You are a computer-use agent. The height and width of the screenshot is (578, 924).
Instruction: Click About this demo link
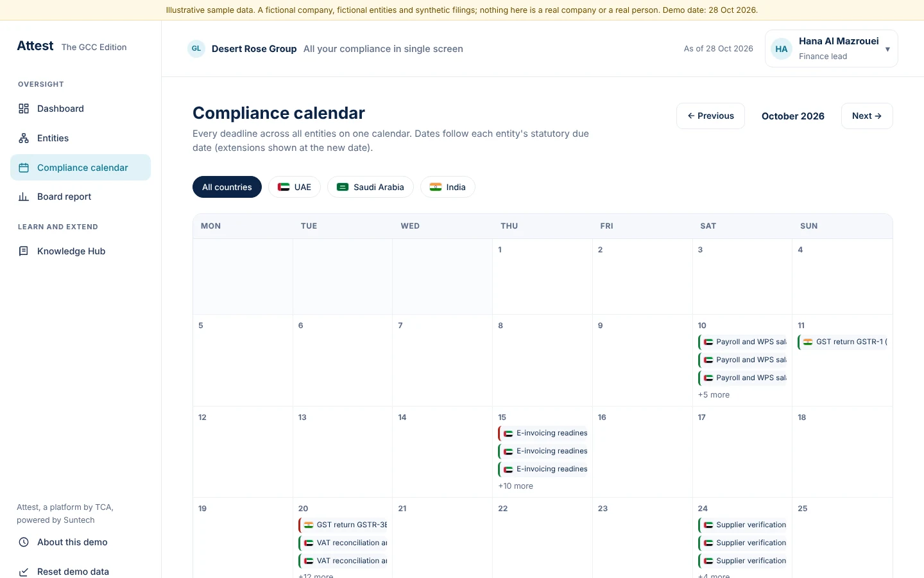[81, 542]
